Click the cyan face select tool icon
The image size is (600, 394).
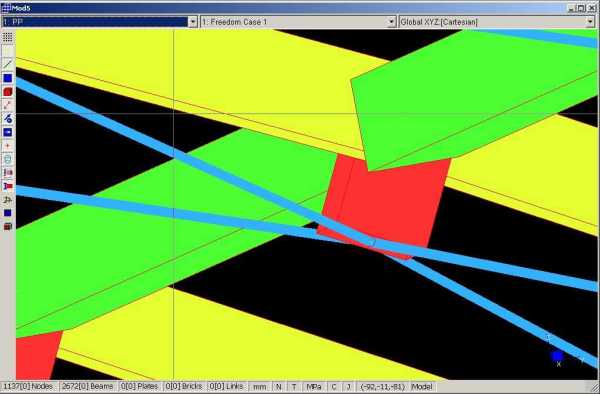[7, 159]
